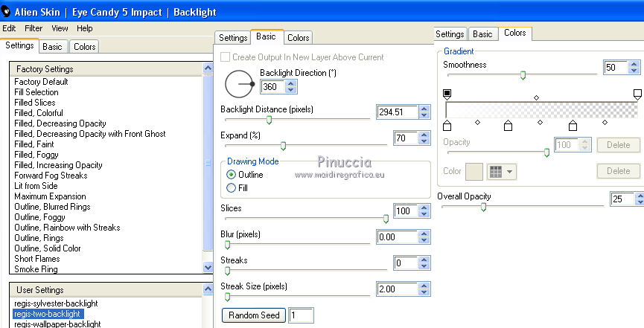Select the Outline drawing mode
The height and width of the screenshot is (328, 644).
tap(231, 175)
